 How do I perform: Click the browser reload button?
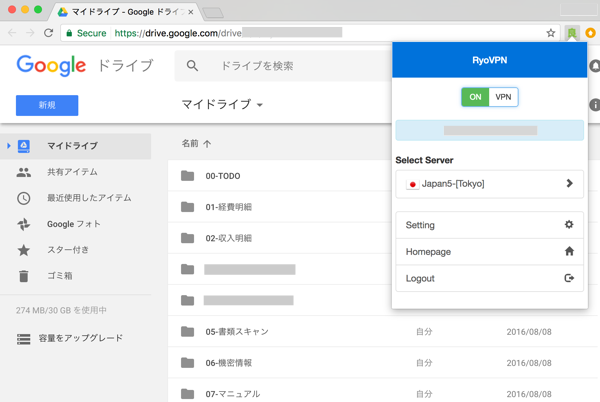click(x=48, y=33)
